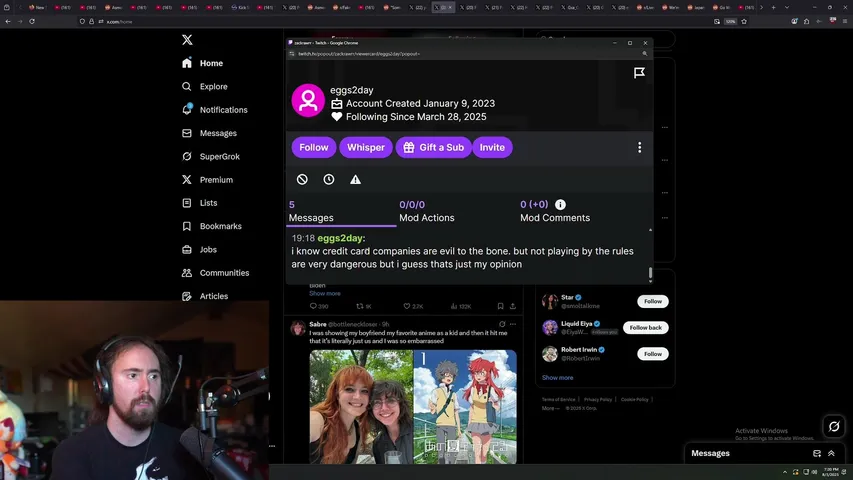Click Follow back for Liquid Eiya
Viewport: 853px width, 480px height.
[645, 328]
